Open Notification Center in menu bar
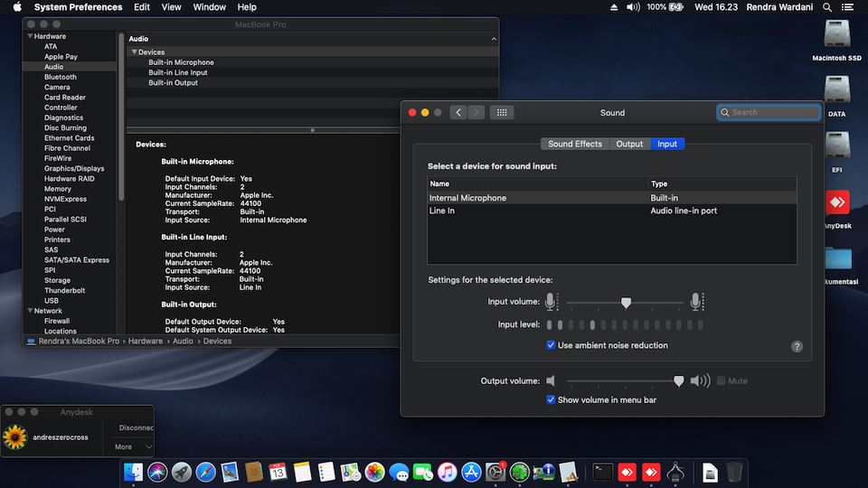 coord(847,7)
